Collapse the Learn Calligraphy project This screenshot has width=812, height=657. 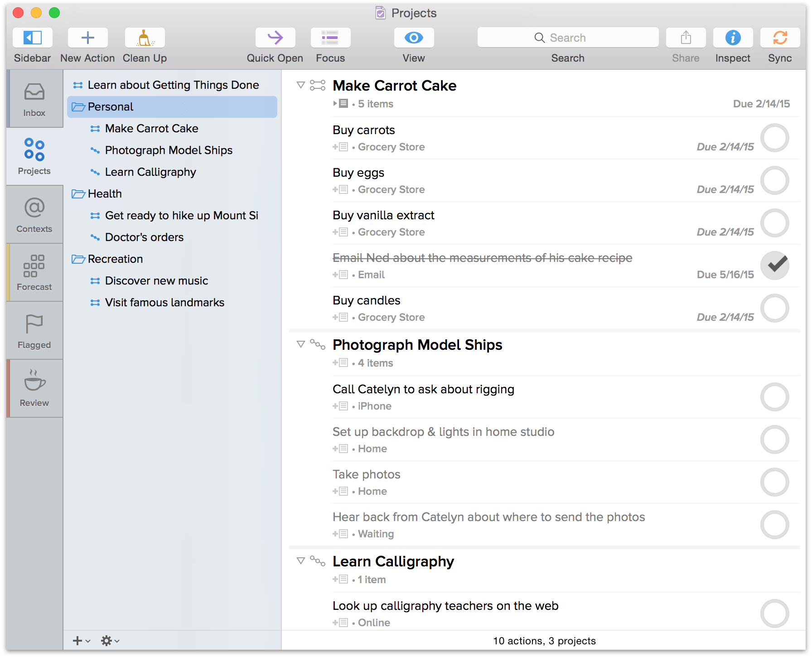click(300, 560)
